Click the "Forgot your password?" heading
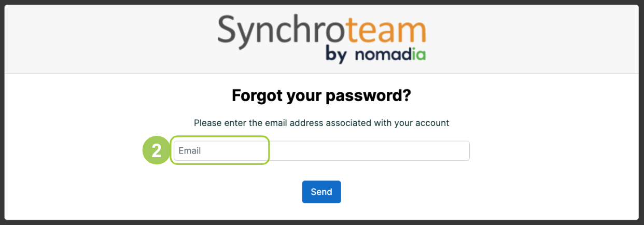 tap(321, 96)
